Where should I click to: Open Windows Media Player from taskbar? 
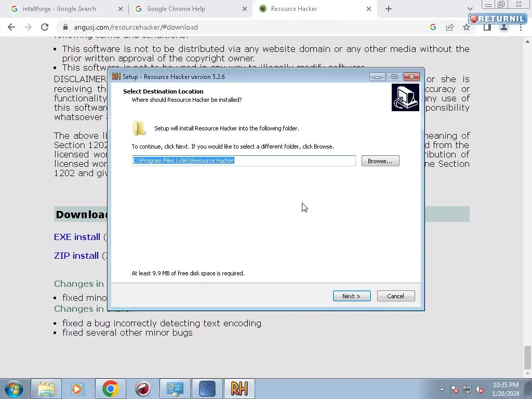[78, 389]
